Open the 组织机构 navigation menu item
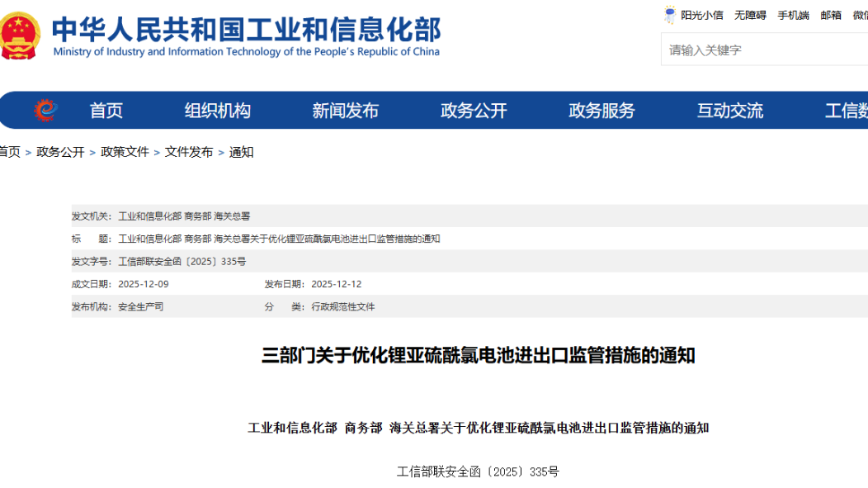 [217, 111]
